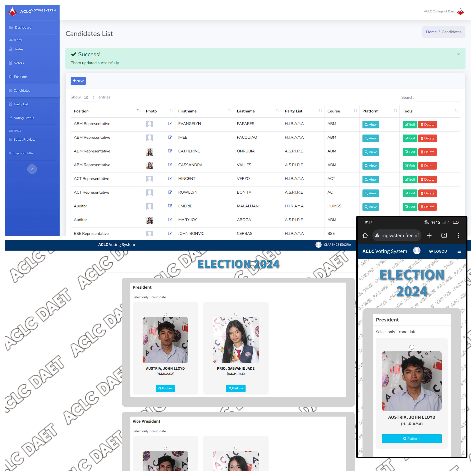Viewport: 476px width, 476px height.
Task: Select AUSTRIA, JOHN LLOYD radio for President
Action: click(165, 314)
